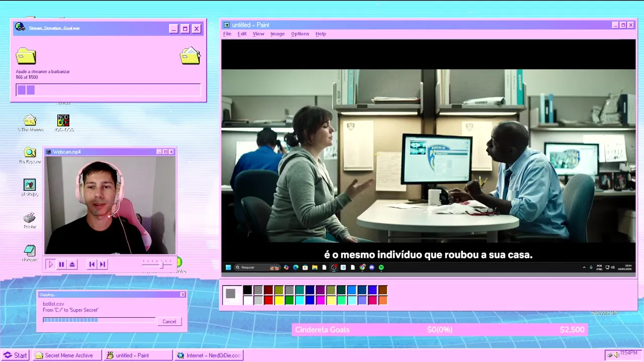Click the Paint window title bar icon

pos(226,25)
